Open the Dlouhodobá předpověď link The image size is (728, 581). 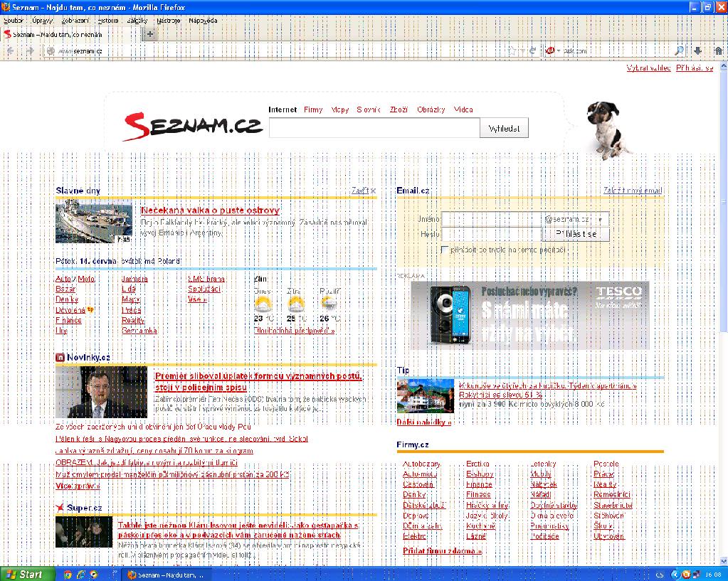point(295,331)
